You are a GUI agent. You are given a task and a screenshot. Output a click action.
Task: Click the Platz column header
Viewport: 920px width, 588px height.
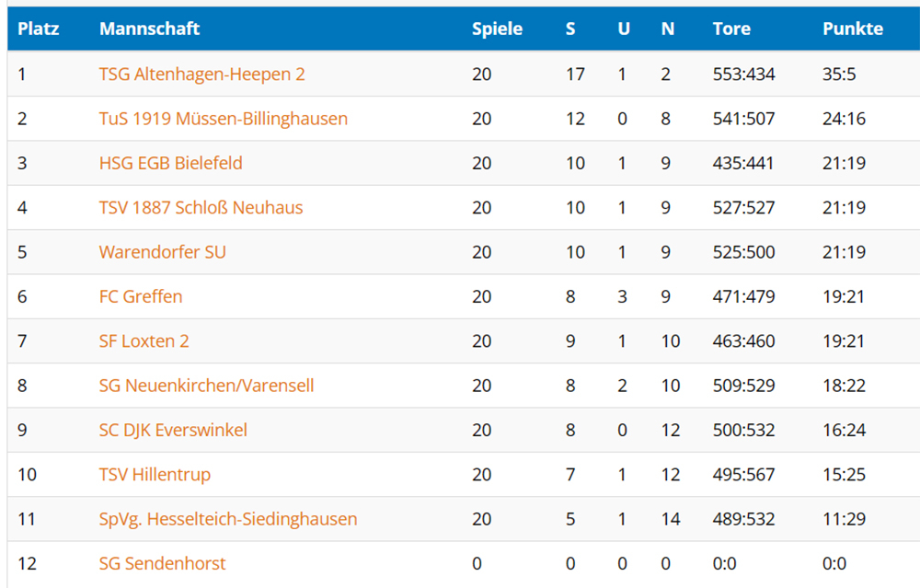[38, 29]
